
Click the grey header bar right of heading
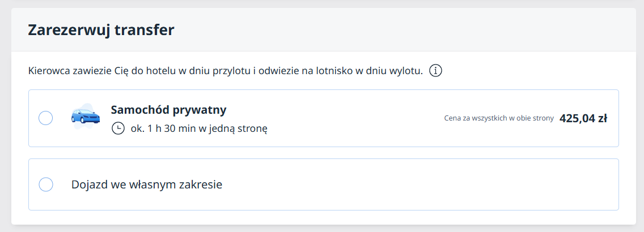click(x=397, y=30)
